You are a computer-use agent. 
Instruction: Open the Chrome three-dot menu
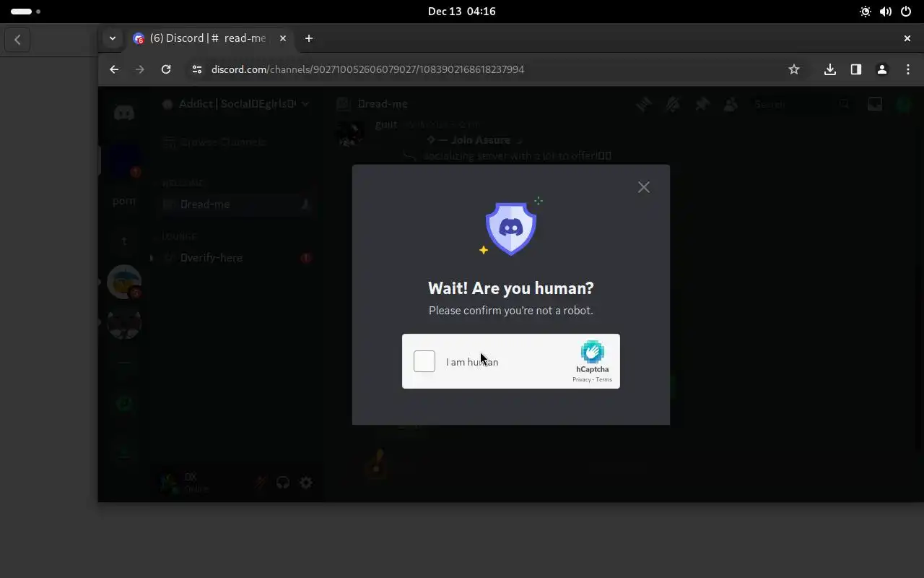[x=908, y=69]
